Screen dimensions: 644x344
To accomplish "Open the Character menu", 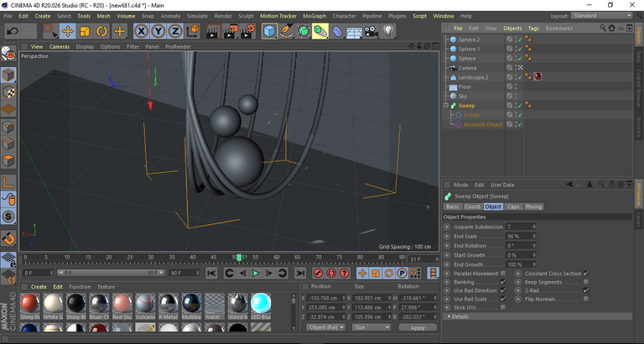I will pos(344,16).
